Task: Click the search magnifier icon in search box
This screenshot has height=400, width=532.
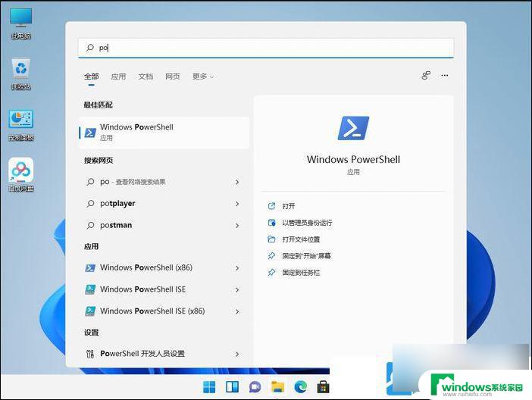Action: click(x=90, y=48)
